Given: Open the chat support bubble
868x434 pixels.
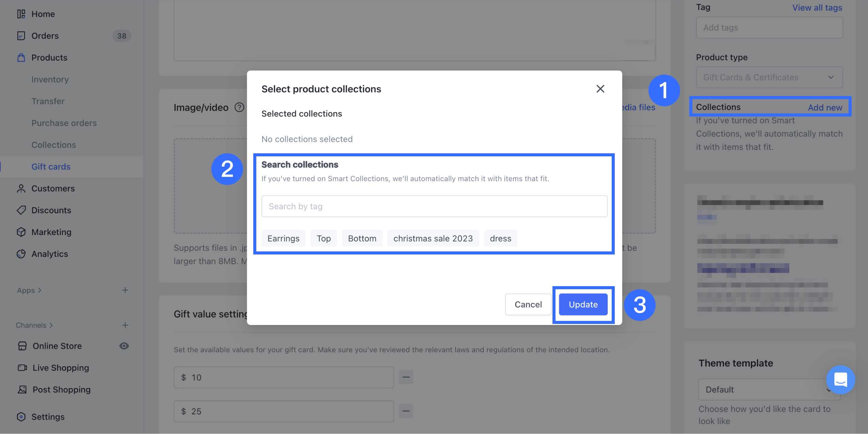Looking at the screenshot, I should (x=840, y=379).
